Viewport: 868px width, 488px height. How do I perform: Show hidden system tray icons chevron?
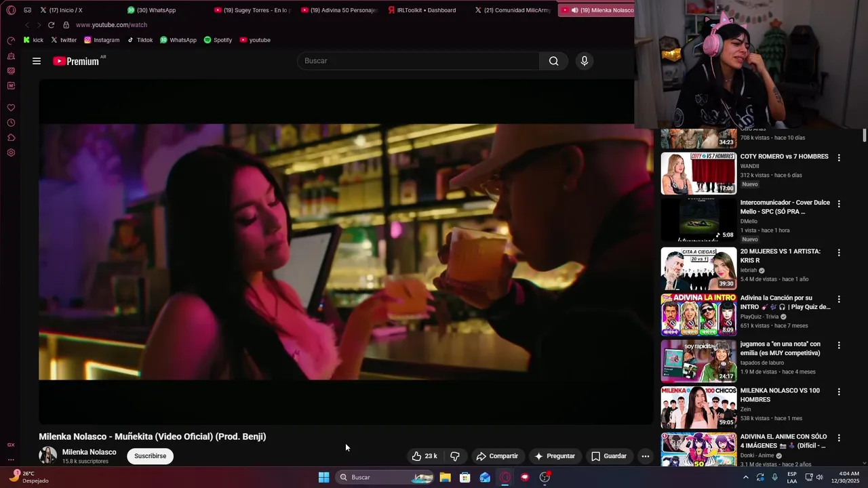click(745, 477)
